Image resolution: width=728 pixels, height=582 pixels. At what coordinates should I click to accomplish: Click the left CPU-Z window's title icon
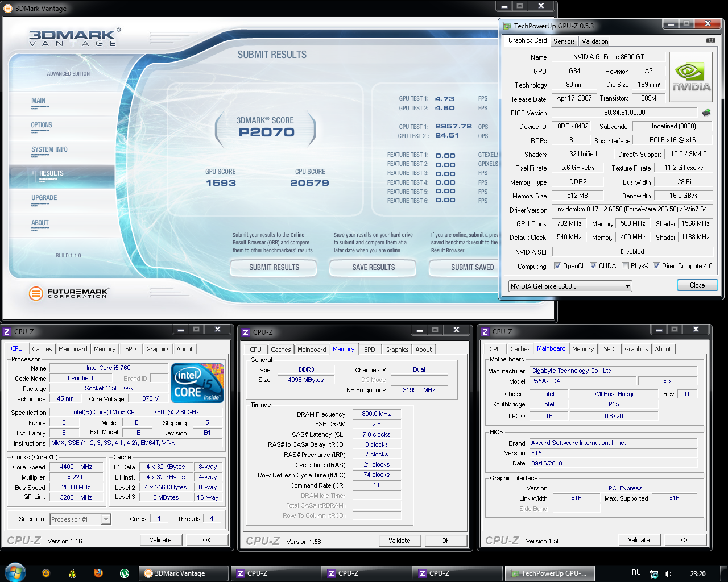(x=7, y=331)
